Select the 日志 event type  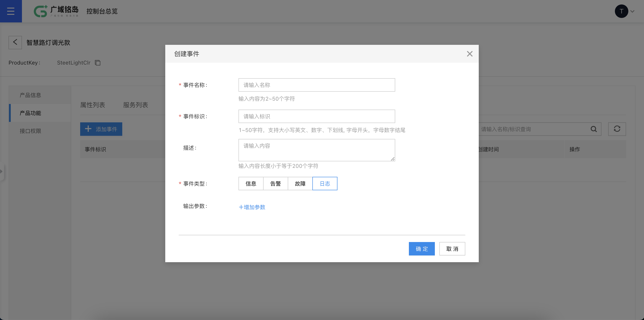(x=325, y=183)
